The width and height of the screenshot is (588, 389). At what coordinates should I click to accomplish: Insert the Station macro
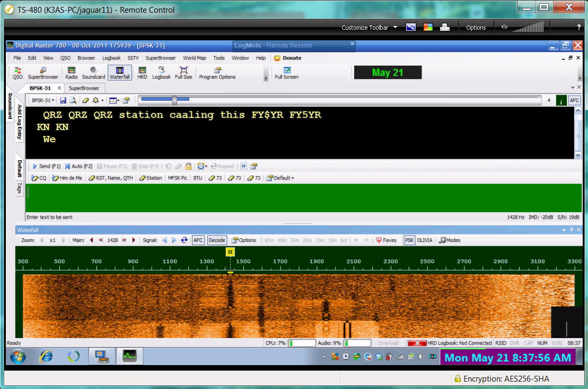[151, 178]
